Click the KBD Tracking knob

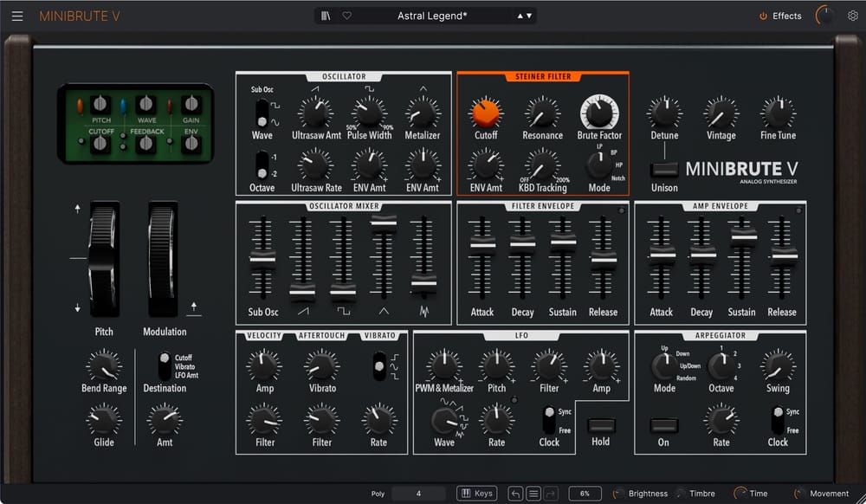pos(542,165)
